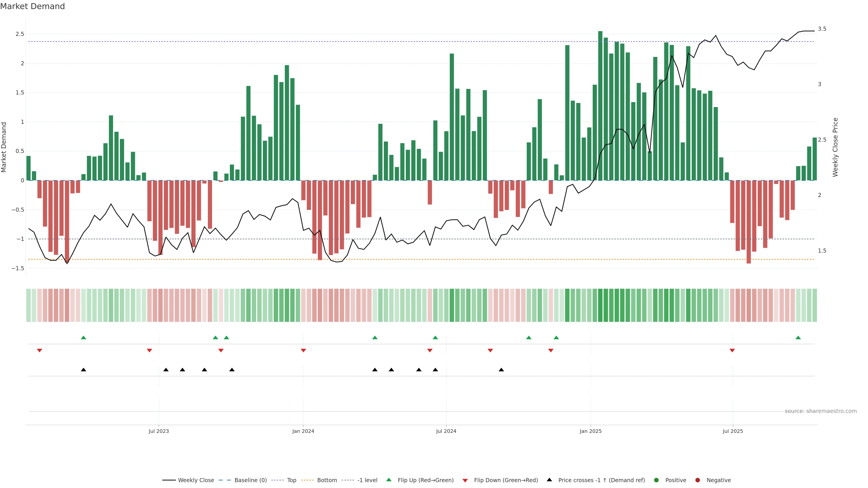Click the green Positive legend dot

coord(656,480)
